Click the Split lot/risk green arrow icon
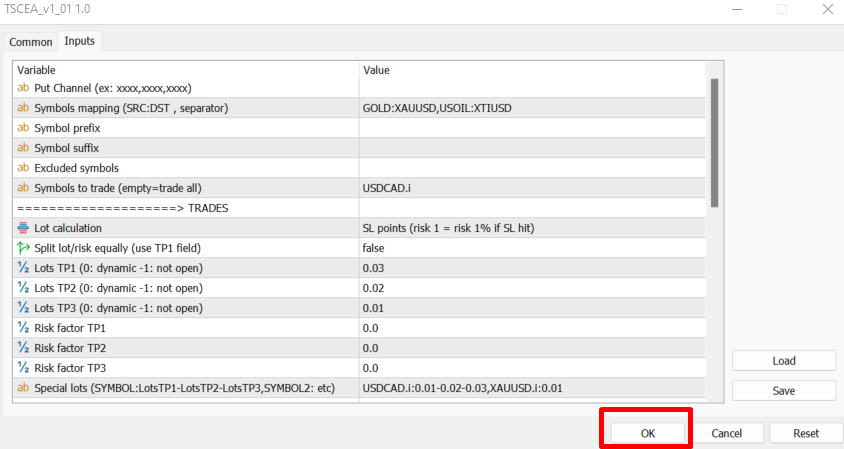 [x=24, y=248]
